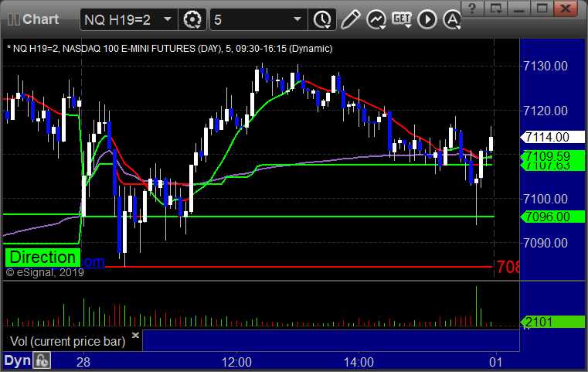Screen dimensions: 588x372
Task: Click the NQ H19=2 symbol input field
Action: pos(128,19)
